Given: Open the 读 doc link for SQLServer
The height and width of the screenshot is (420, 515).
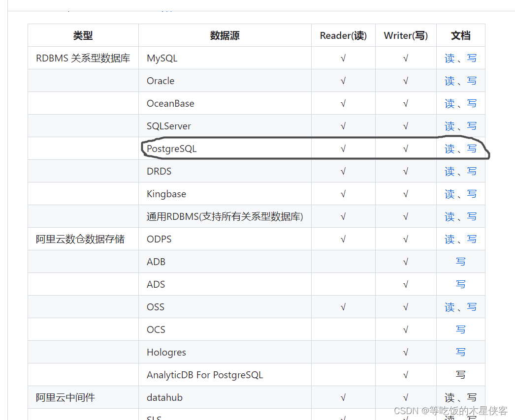Looking at the screenshot, I should [x=450, y=126].
